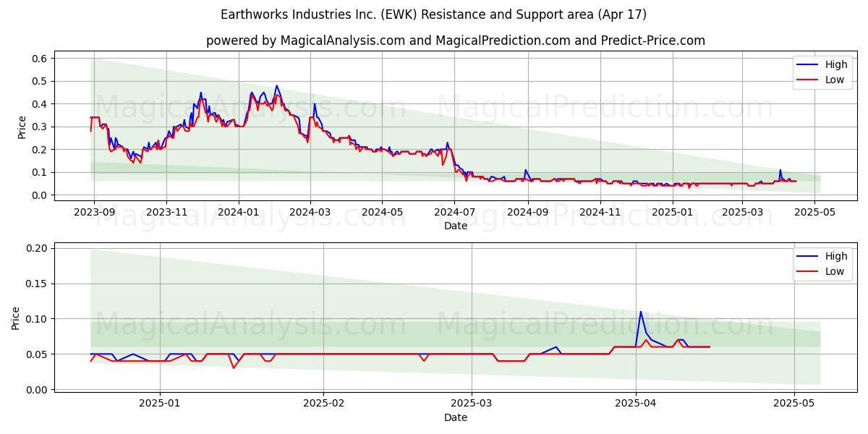Click the upper chart '2025-03' tick label
868x434 pixels.
pyautogui.click(x=742, y=212)
